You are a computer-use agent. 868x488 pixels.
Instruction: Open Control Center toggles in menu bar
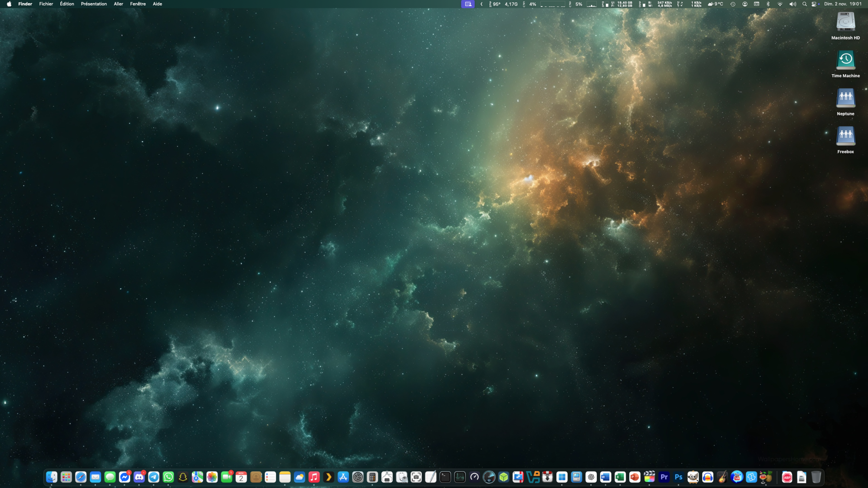tap(815, 4)
